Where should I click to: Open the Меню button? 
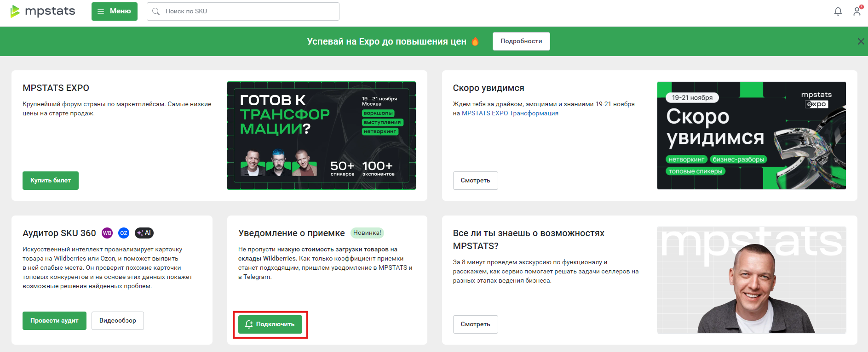click(x=115, y=11)
